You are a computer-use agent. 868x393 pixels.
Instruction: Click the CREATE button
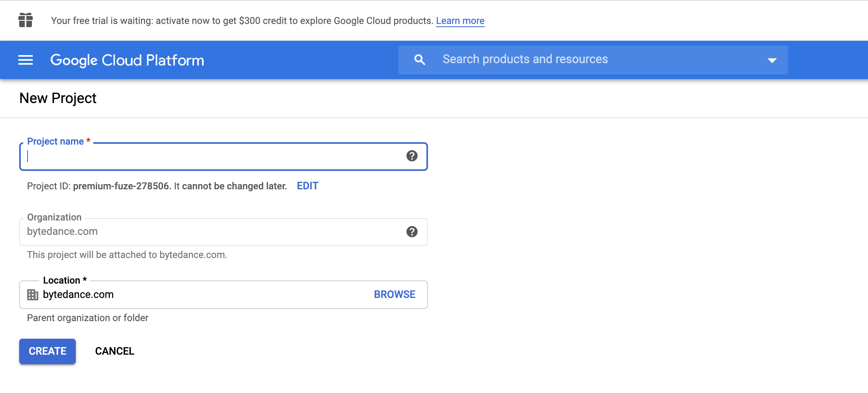(x=48, y=351)
